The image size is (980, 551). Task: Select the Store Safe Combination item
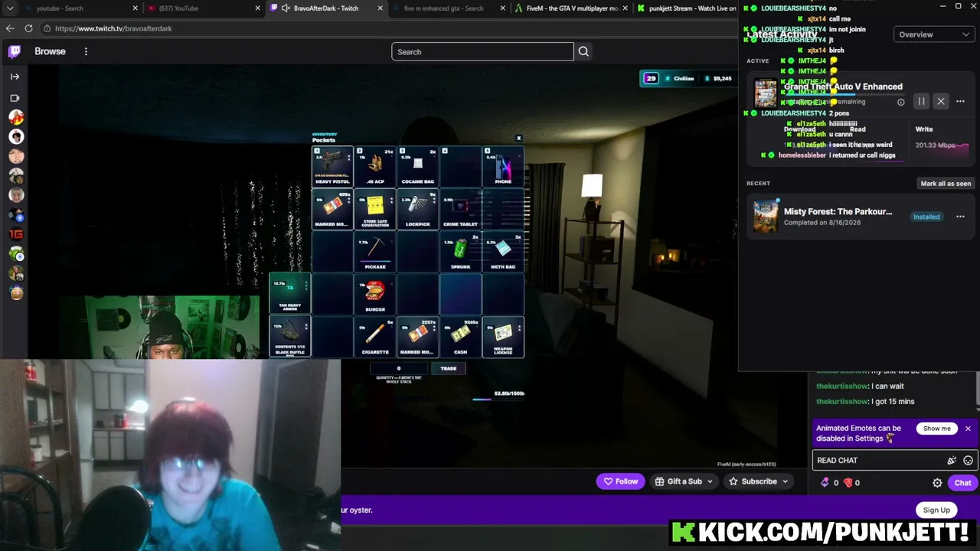[375, 209]
